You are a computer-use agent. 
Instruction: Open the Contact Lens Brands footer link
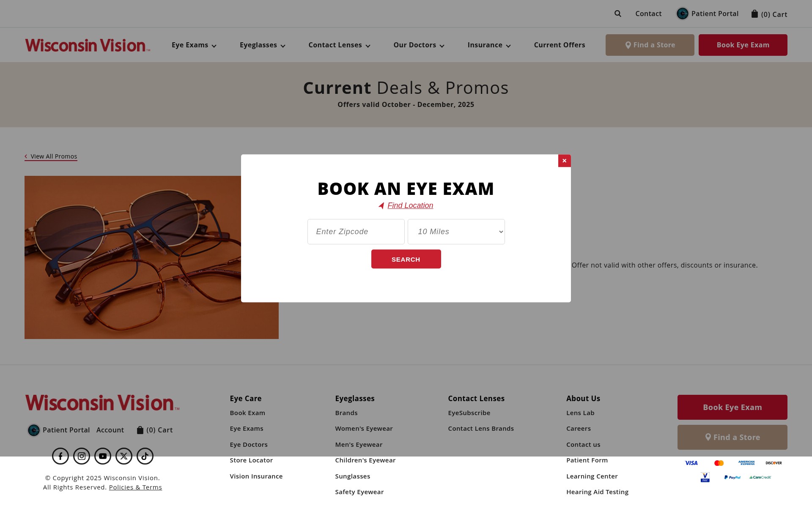click(481, 429)
